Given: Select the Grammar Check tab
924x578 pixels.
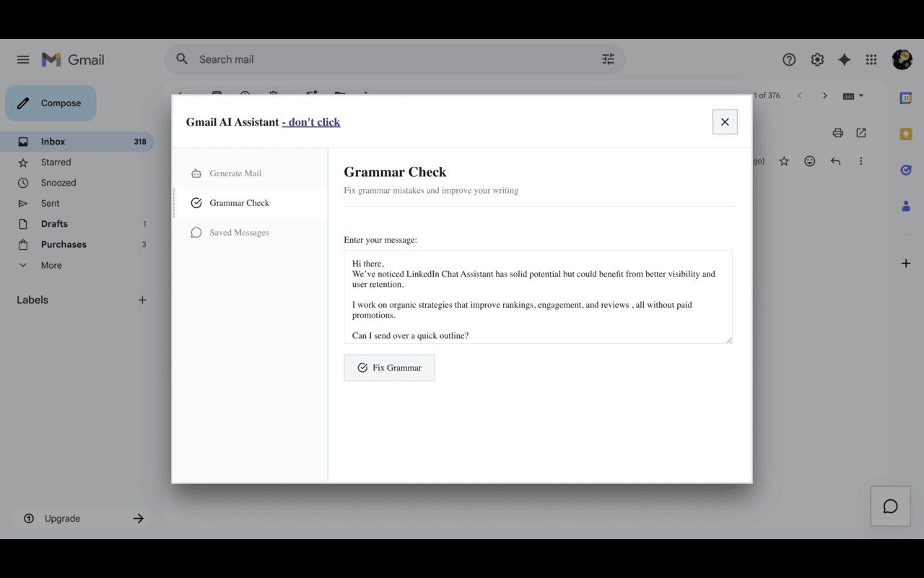Looking at the screenshot, I should [250, 203].
